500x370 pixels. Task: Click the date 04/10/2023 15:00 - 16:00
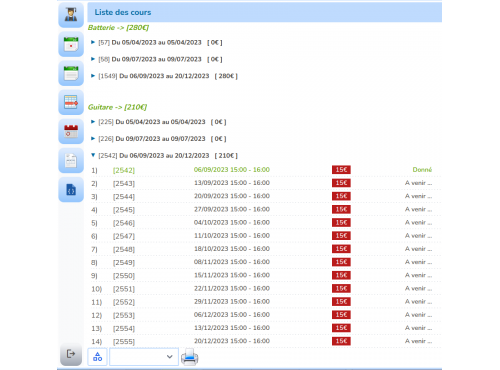[x=232, y=222]
